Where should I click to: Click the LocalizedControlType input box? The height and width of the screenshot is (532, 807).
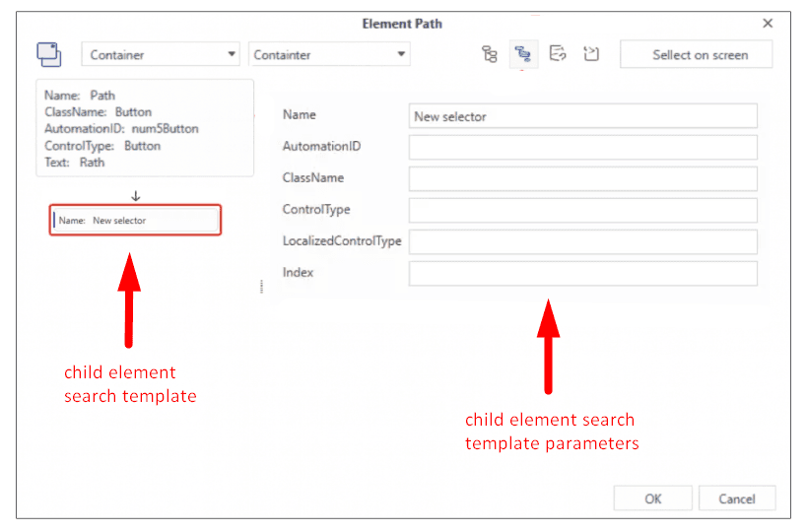pos(582,241)
